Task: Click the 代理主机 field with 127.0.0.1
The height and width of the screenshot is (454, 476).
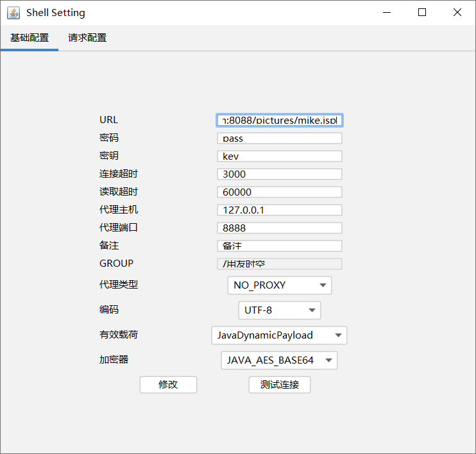Action: coord(279,210)
